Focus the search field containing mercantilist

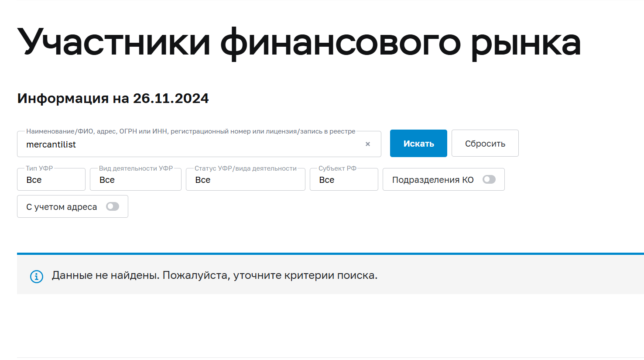pyautogui.click(x=192, y=144)
